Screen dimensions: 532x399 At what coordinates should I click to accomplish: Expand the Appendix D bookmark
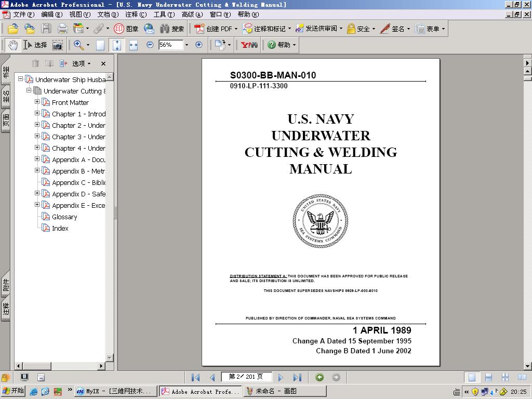coord(37,193)
